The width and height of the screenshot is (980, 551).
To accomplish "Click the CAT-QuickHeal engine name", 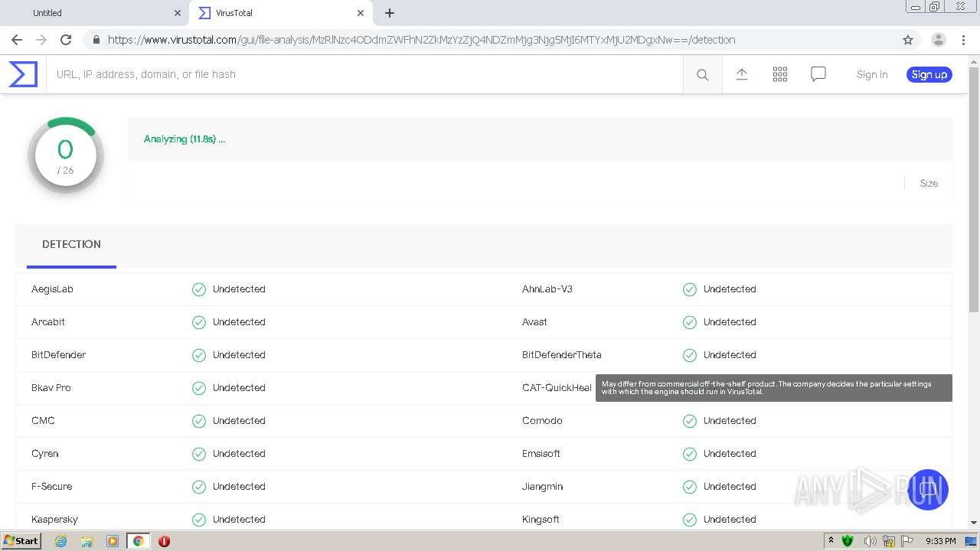I will [557, 388].
